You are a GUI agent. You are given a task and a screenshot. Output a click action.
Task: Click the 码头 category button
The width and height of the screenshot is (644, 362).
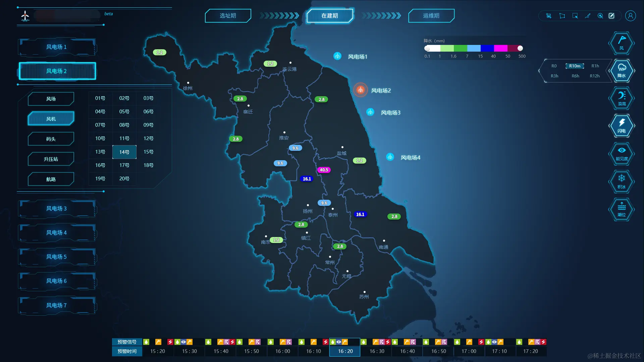point(51,139)
